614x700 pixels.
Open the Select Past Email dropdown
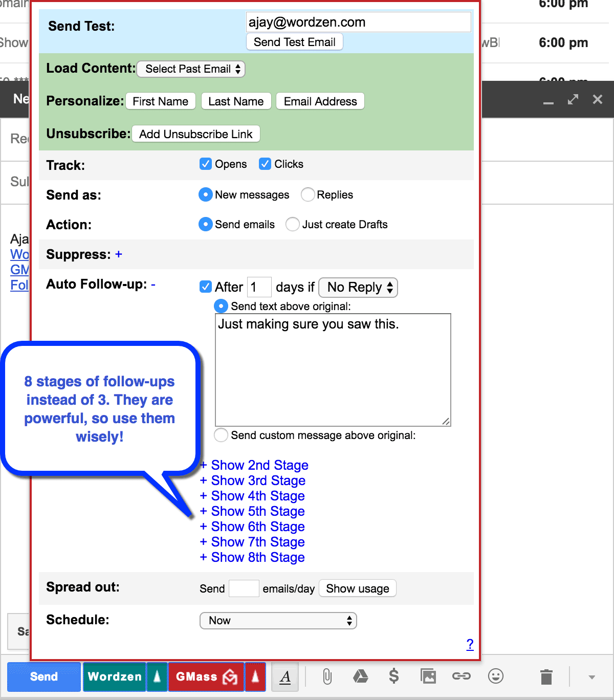click(x=191, y=69)
